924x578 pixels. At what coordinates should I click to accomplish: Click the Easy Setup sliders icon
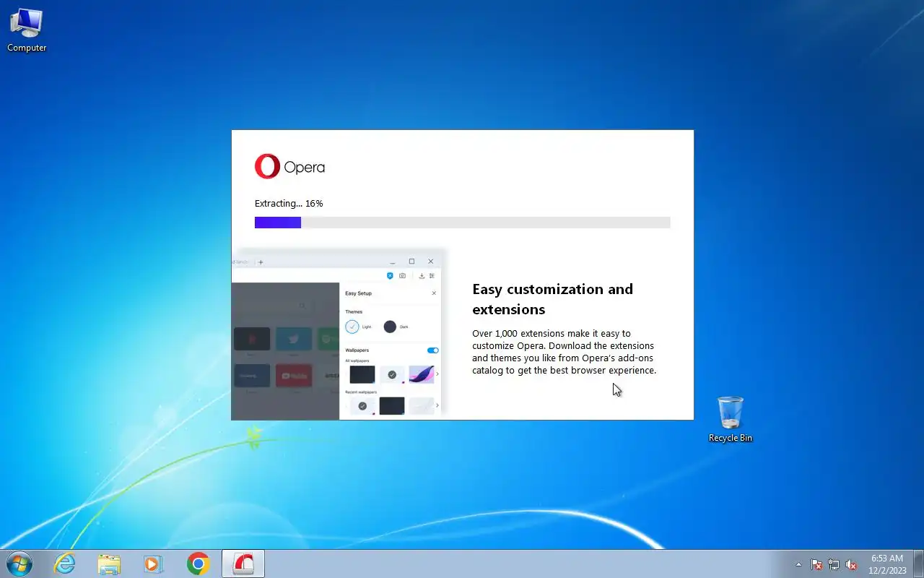432,276
